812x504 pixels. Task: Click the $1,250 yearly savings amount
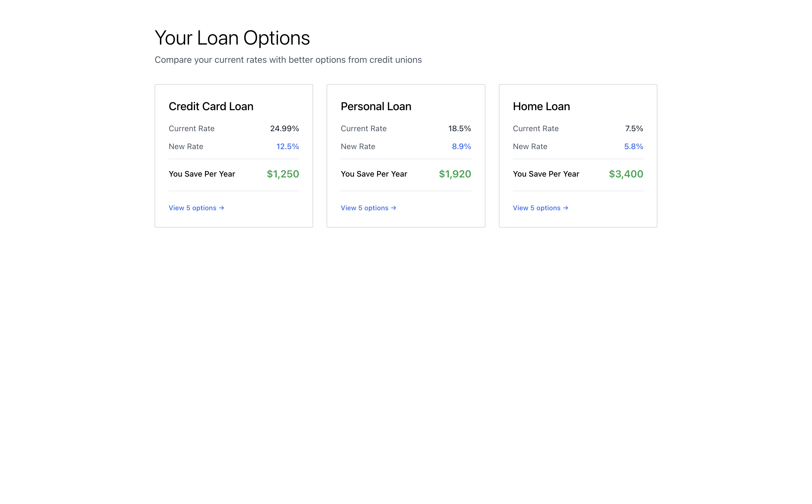pos(283,174)
